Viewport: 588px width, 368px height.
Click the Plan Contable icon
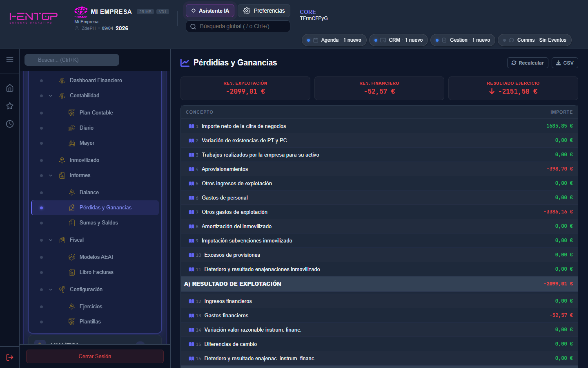click(x=72, y=113)
